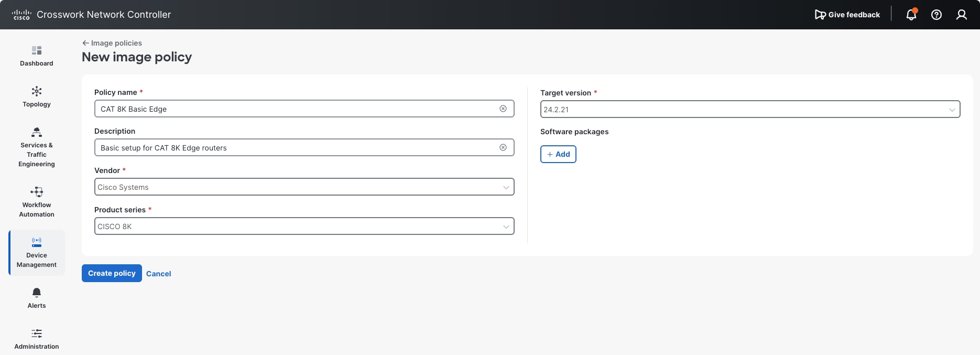Open Administration text label in sidebar
Screen dimensions: 980x355
click(37, 347)
